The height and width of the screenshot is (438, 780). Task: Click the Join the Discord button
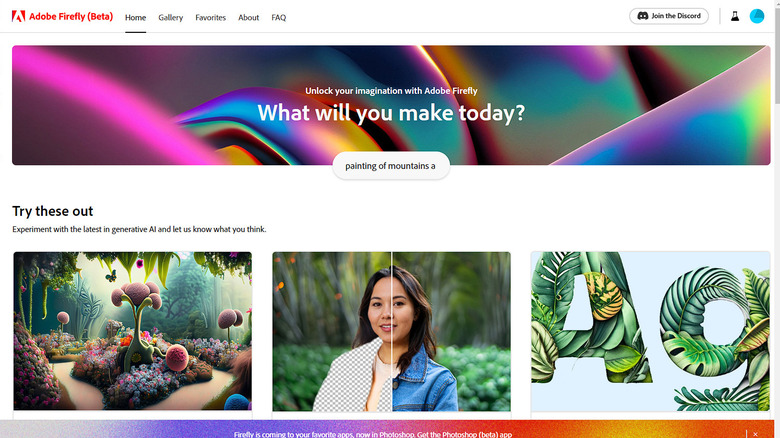(x=669, y=16)
